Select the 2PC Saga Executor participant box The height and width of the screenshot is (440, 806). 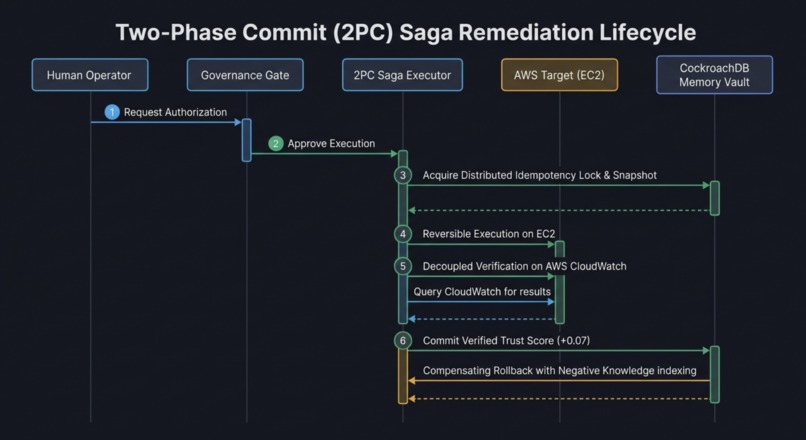pyautogui.click(x=402, y=75)
